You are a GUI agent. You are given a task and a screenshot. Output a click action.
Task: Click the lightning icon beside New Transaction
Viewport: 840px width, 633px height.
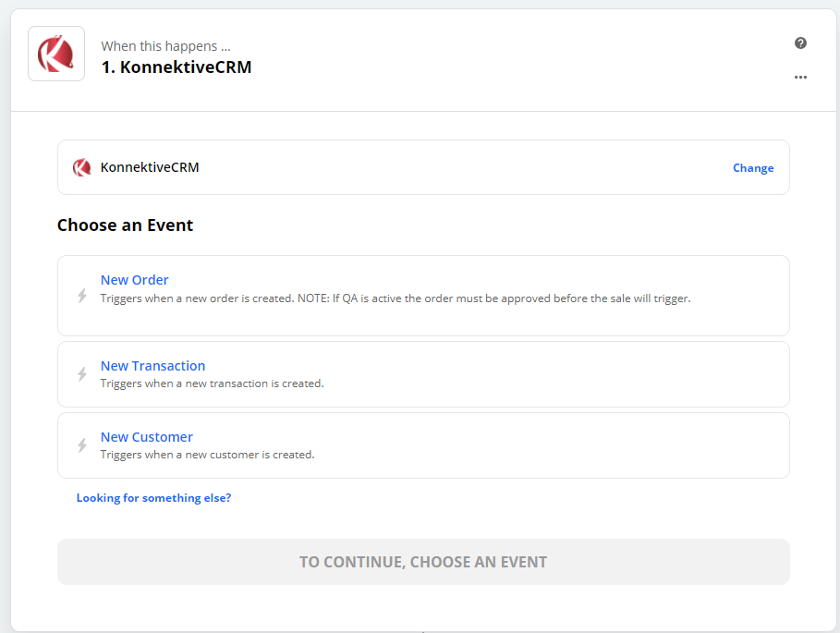click(x=82, y=374)
